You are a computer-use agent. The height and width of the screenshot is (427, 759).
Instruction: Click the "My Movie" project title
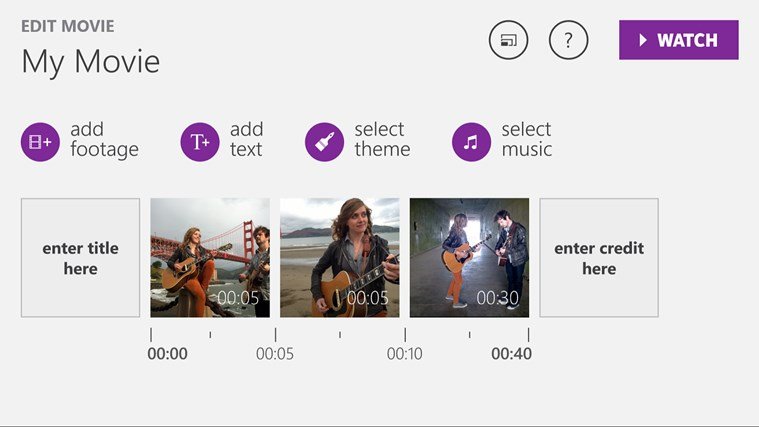(x=91, y=62)
